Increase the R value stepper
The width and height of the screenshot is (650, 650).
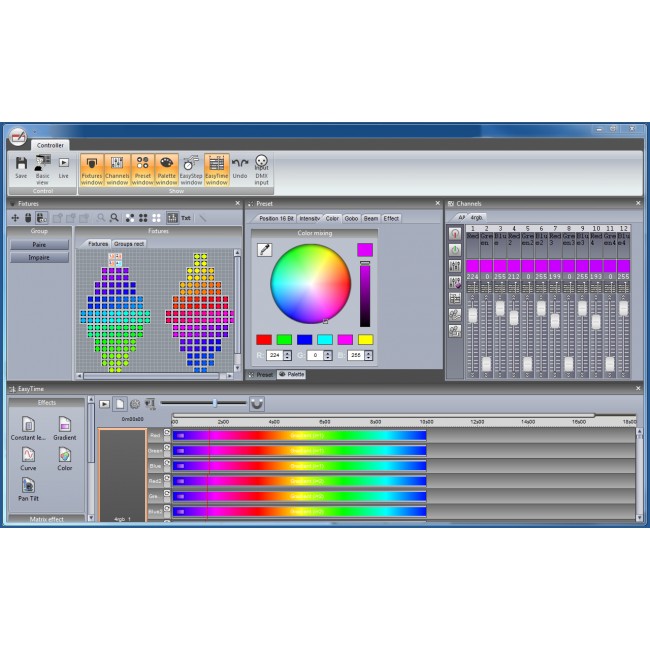pyautogui.click(x=289, y=352)
